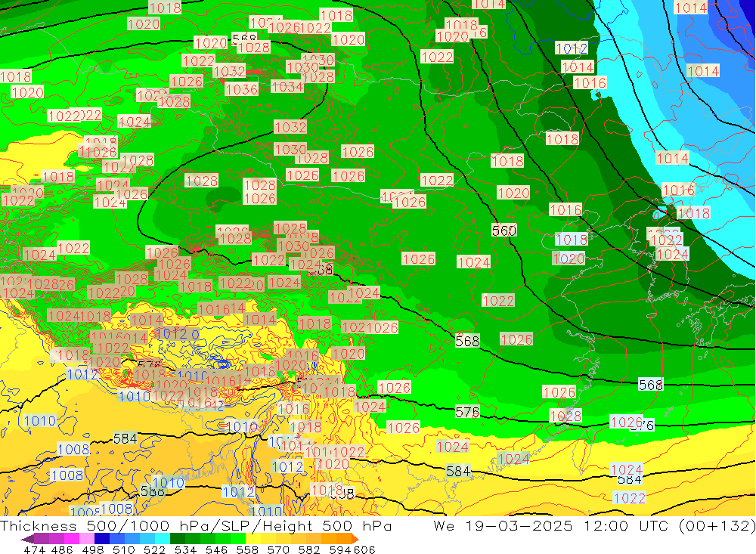The image size is (756, 554).
Task: Click the '560' height contour label
Action: click(503, 231)
